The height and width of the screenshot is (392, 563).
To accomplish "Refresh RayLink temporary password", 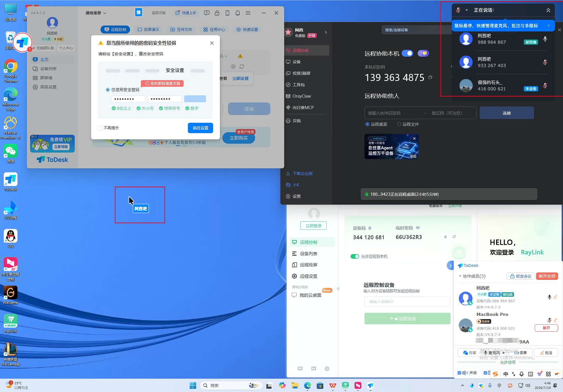I will pyautogui.click(x=454, y=237).
